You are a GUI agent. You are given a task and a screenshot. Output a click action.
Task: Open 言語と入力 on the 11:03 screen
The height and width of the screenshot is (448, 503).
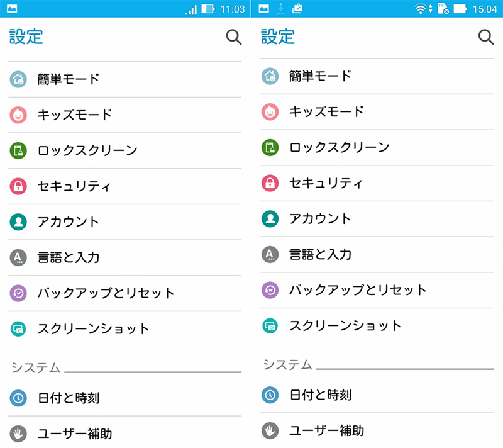(68, 257)
